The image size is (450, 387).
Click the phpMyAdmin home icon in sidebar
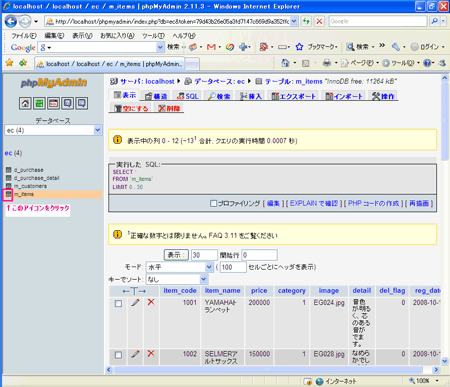(25, 103)
